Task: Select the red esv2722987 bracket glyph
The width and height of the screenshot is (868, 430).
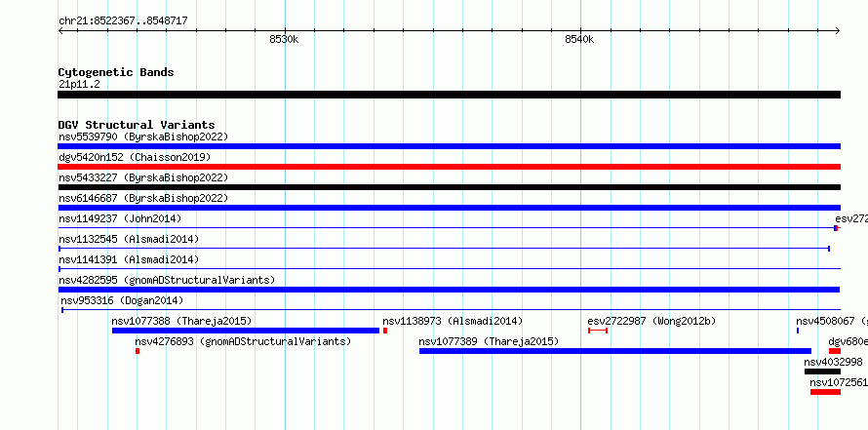Action: (598, 331)
